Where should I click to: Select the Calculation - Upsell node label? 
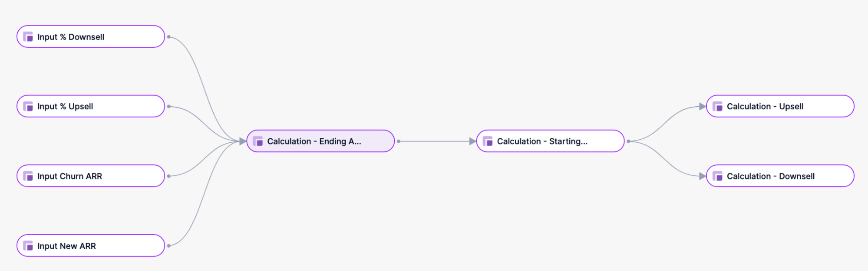tap(765, 106)
